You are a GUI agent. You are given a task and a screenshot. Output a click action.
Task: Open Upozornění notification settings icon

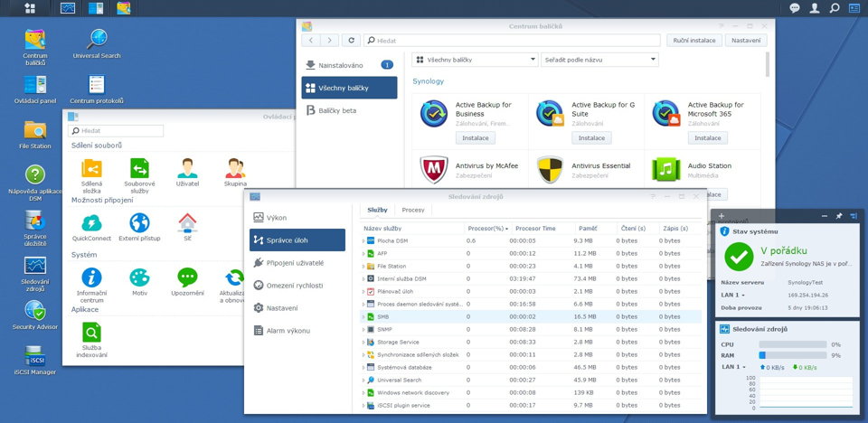click(187, 277)
